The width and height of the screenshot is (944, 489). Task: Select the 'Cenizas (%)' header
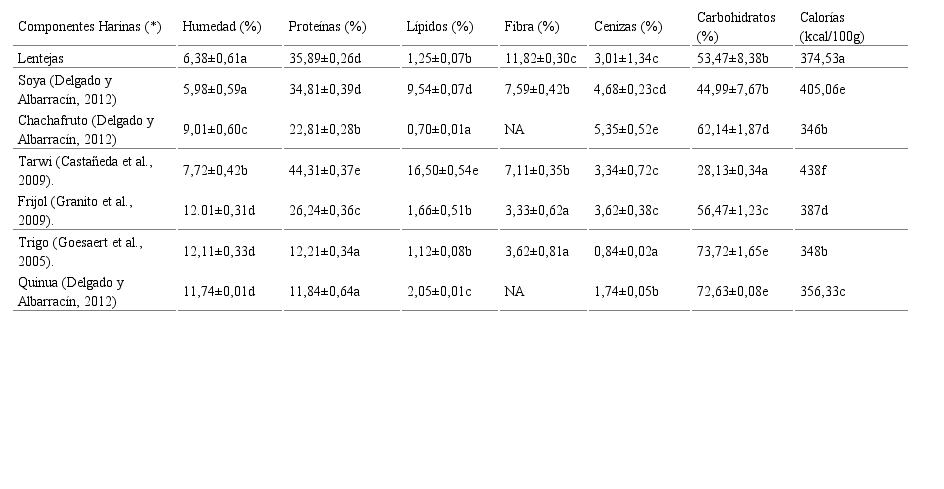point(627,26)
